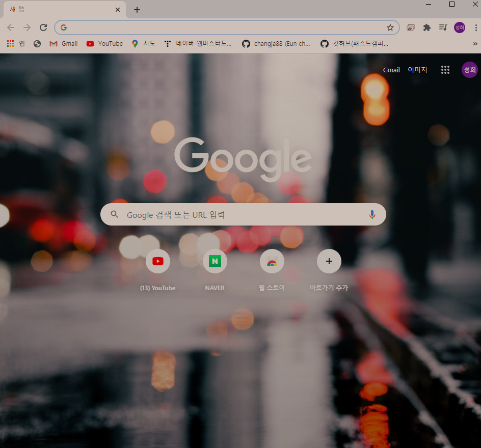Viewport: 481px width, 448px height.
Task: Open changja88 GitHub bookmark
Action: 276,44
